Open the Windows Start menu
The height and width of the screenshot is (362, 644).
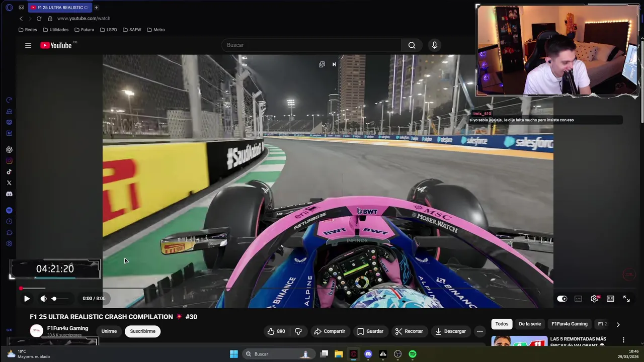click(x=234, y=354)
